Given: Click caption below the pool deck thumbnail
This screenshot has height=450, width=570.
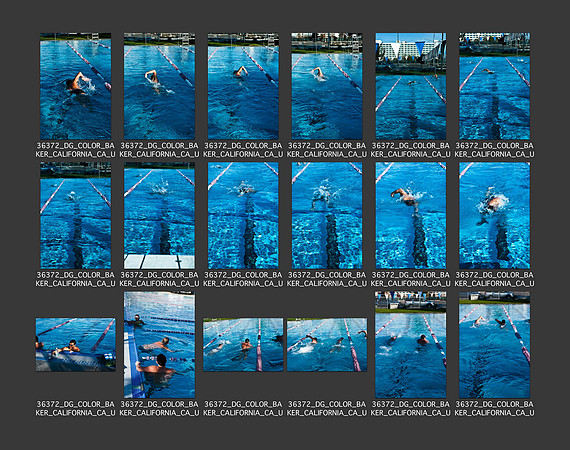Looking at the screenshot, I should [x=159, y=279].
